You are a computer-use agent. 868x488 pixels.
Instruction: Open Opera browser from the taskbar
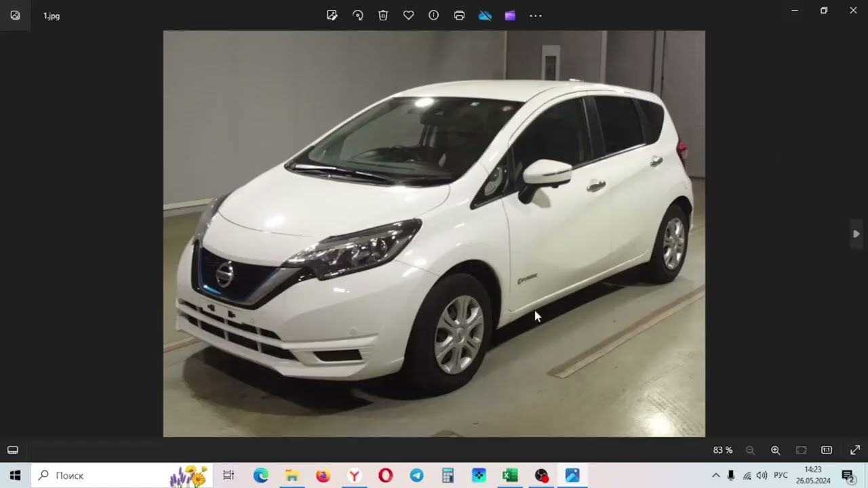(385, 475)
